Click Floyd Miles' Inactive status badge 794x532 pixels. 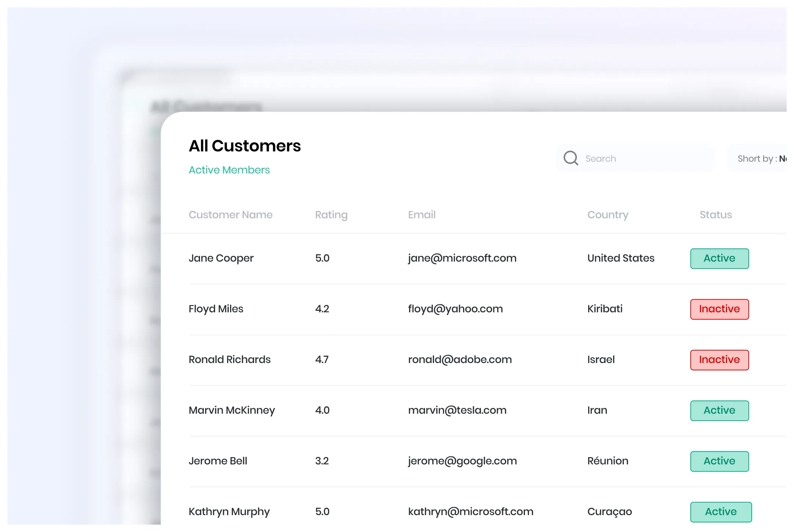pyautogui.click(x=719, y=309)
